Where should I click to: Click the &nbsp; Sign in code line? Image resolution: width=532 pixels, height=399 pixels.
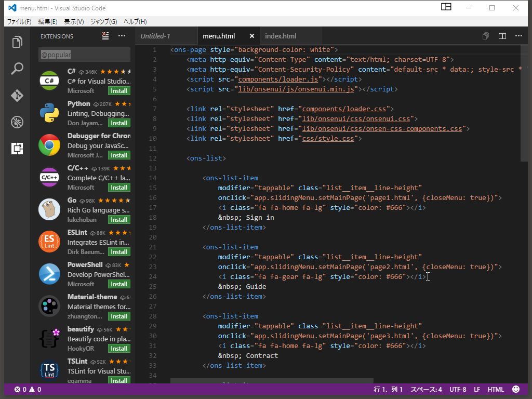[x=246, y=218]
